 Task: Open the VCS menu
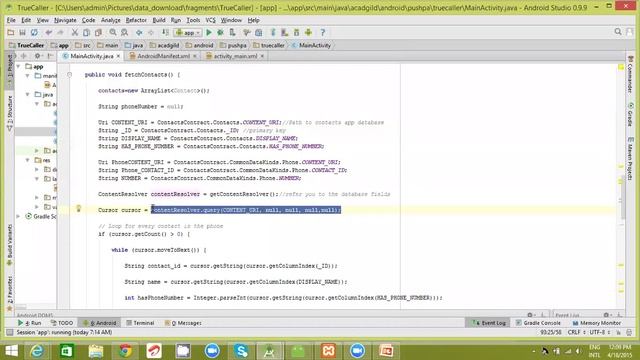pyautogui.click(x=211, y=20)
